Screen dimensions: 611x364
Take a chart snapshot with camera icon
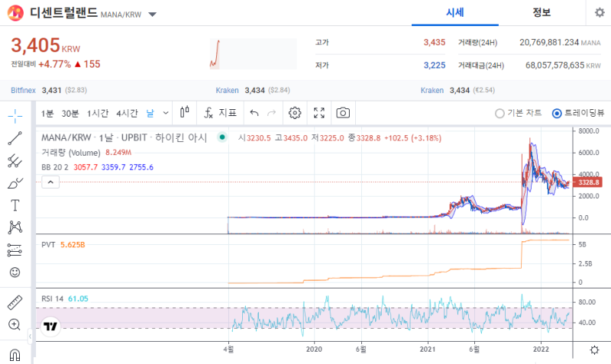(343, 113)
